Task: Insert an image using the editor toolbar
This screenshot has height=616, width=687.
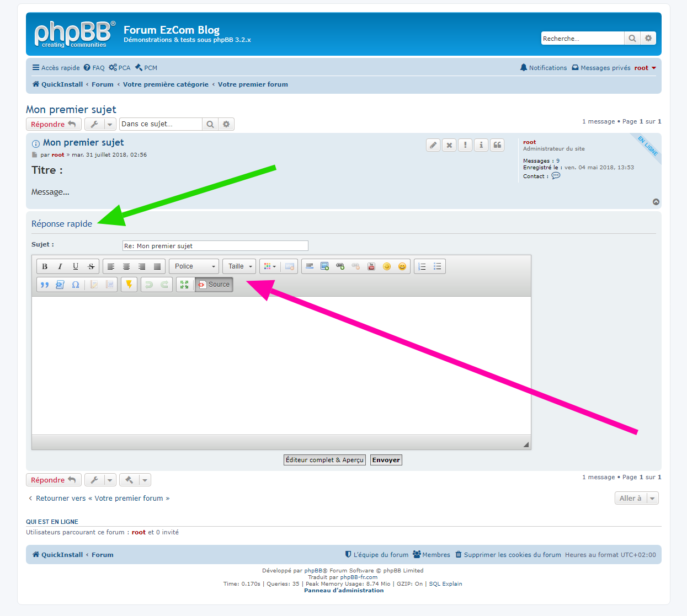Action: pyautogui.click(x=324, y=266)
